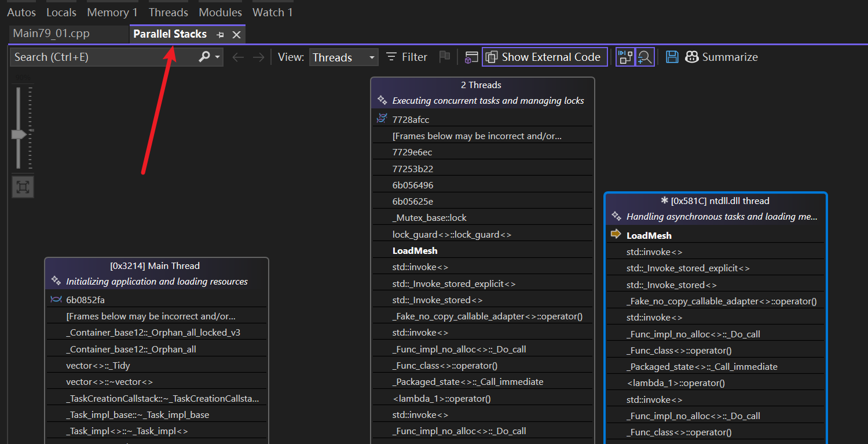Image resolution: width=868 pixels, height=444 pixels.
Task: Click the Save diagram icon
Action: pos(672,57)
